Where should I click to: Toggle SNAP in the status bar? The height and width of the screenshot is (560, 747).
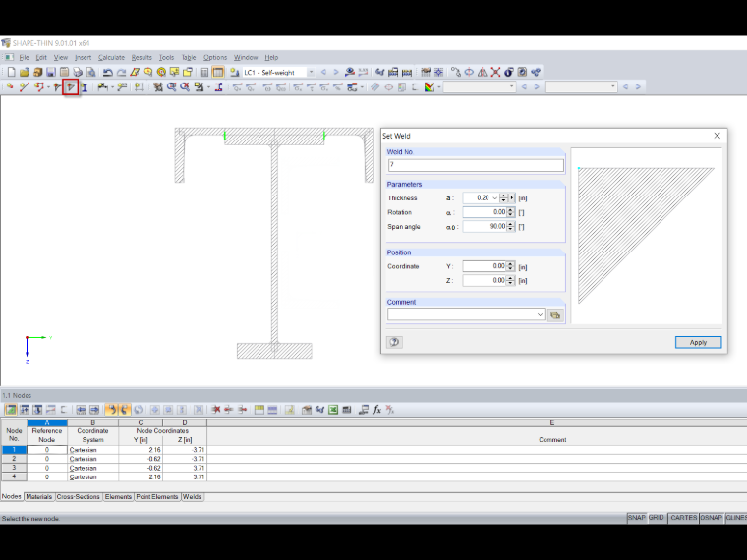click(x=637, y=518)
